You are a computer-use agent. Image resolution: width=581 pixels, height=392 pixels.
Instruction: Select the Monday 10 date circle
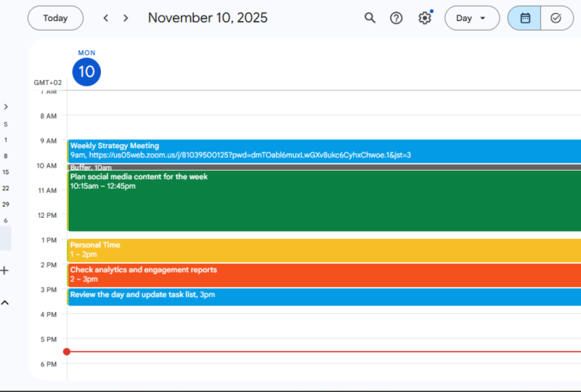point(86,72)
